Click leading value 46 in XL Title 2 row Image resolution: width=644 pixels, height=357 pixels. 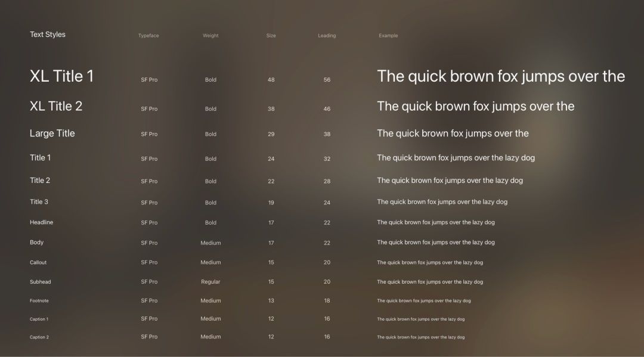[x=327, y=108]
